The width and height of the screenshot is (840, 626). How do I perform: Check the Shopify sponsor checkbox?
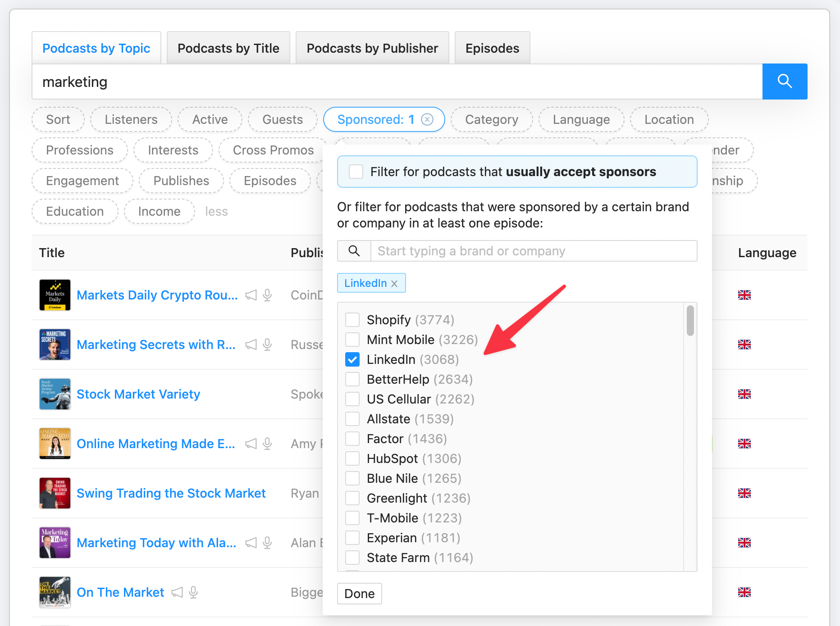point(352,320)
